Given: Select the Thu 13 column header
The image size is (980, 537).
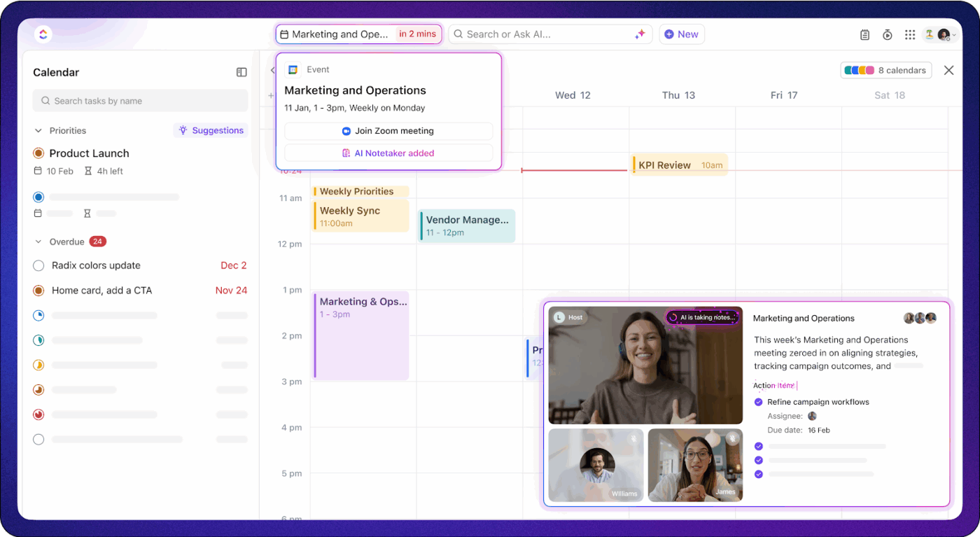Looking at the screenshot, I should 678,95.
